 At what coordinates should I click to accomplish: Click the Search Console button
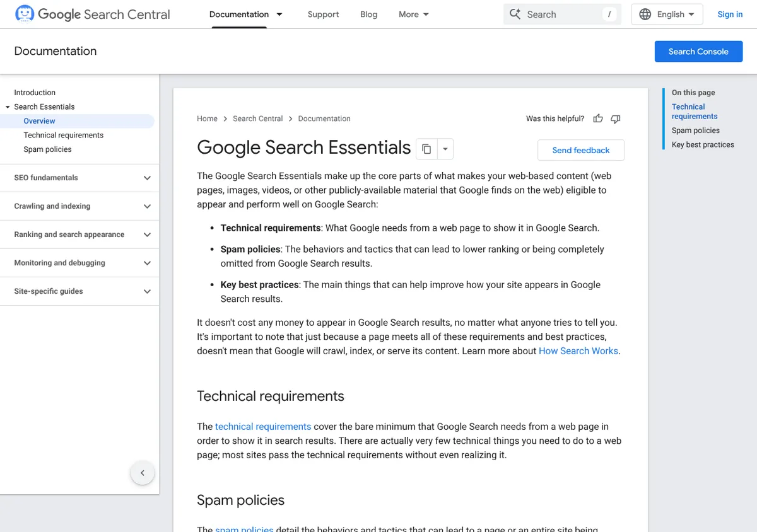tap(698, 52)
